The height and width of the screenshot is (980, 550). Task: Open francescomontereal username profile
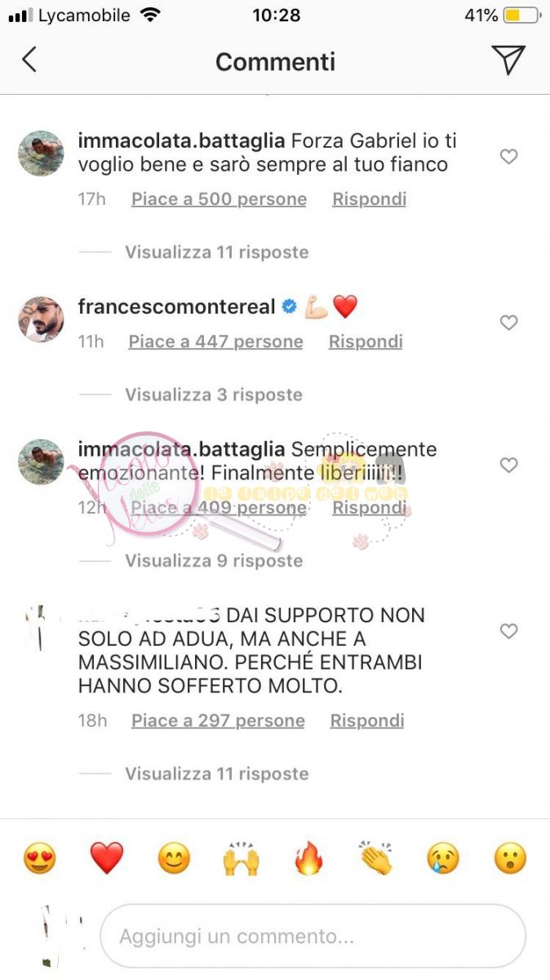[x=176, y=306]
